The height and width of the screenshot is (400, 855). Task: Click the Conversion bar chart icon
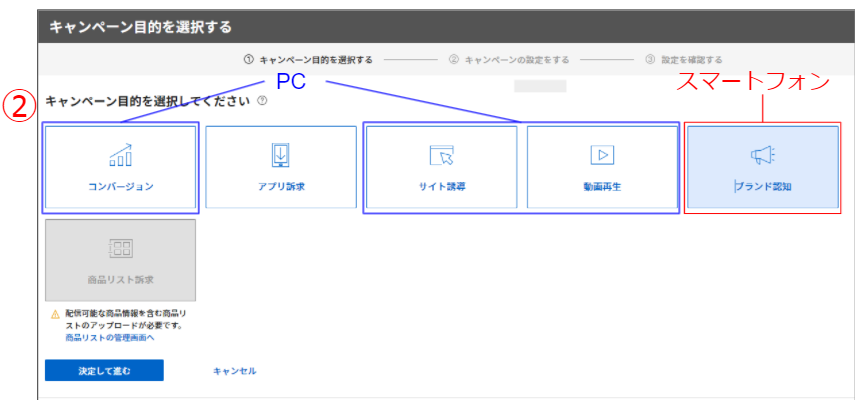tap(120, 154)
